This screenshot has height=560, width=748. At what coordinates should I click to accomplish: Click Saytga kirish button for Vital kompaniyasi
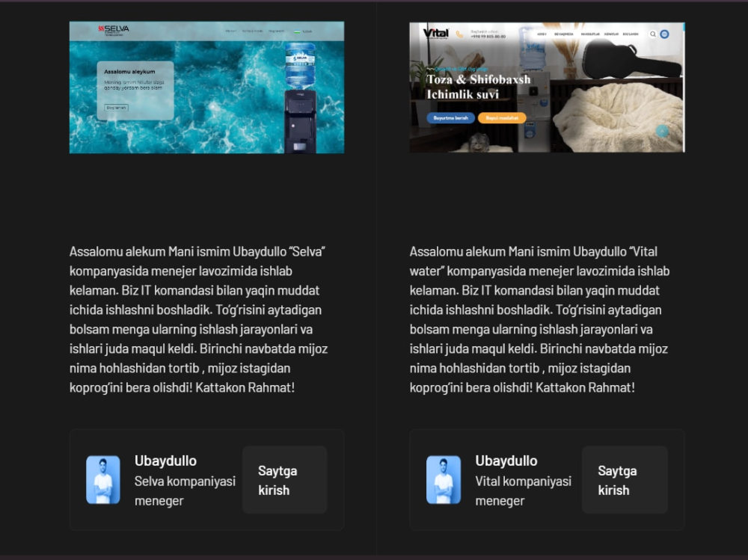[x=625, y=480]
